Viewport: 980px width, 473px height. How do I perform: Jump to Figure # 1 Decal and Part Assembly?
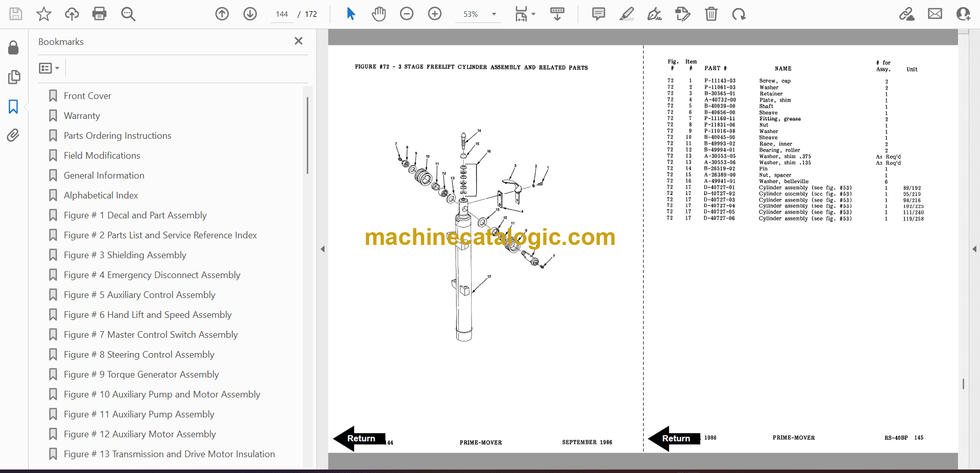[135, 215]
